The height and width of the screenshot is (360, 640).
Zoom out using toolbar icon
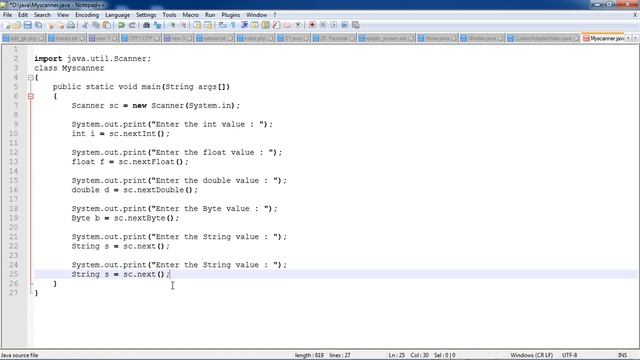tap(184, 25)
